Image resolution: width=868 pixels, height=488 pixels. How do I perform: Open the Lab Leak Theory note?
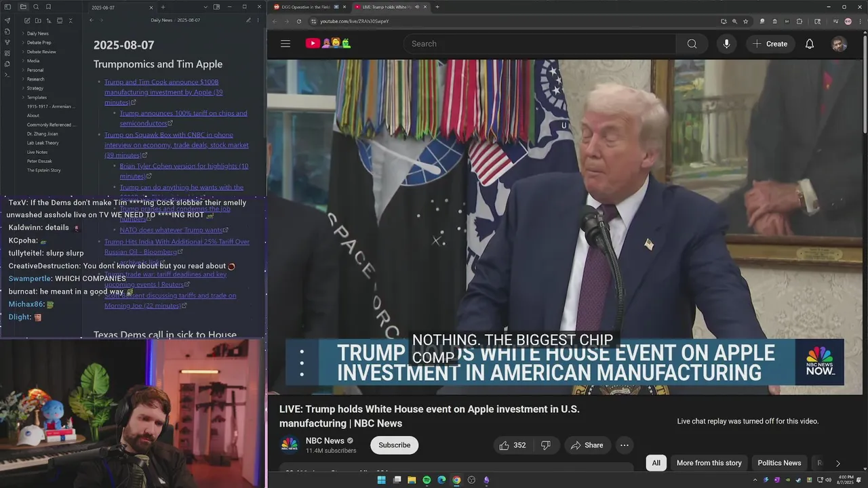(43, 143)
